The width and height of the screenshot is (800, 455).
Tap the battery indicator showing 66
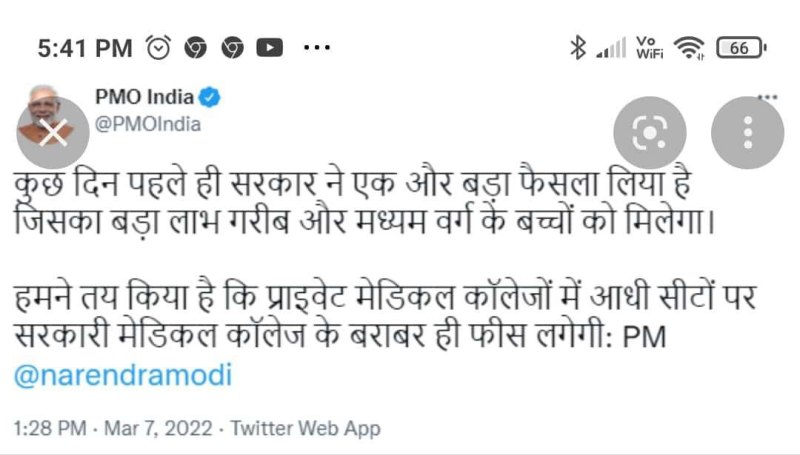[x=742, y=47]
